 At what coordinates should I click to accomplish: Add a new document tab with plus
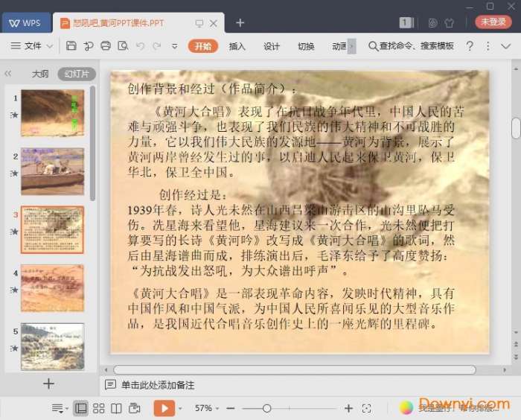[x=240, y=22]
